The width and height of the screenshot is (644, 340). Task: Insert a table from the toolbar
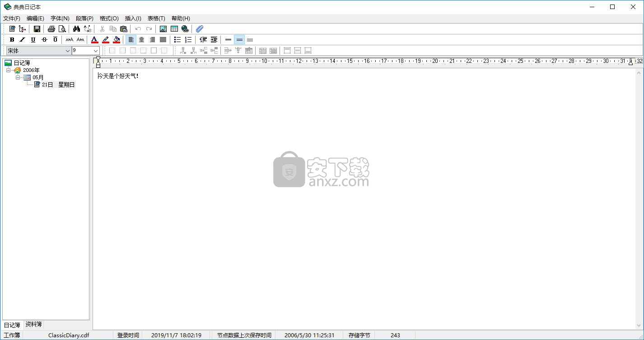pos(174,29)
